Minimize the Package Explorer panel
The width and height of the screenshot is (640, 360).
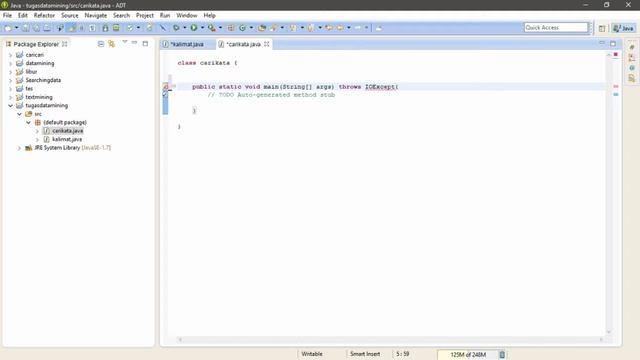click(134, 43)
